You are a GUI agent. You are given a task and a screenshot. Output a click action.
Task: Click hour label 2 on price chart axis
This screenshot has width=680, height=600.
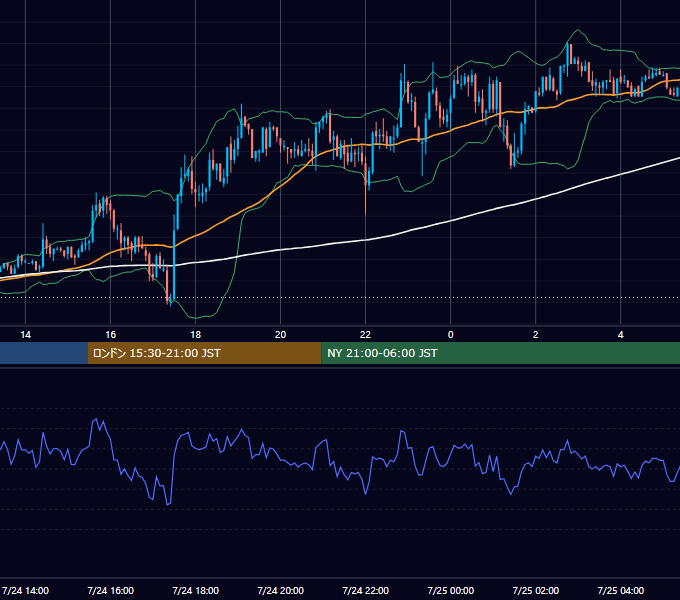(536, 335)
